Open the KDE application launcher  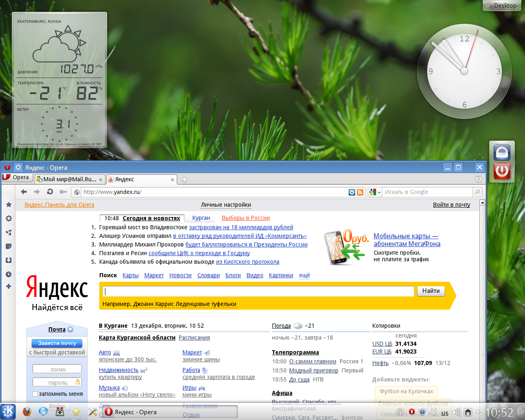8,411
